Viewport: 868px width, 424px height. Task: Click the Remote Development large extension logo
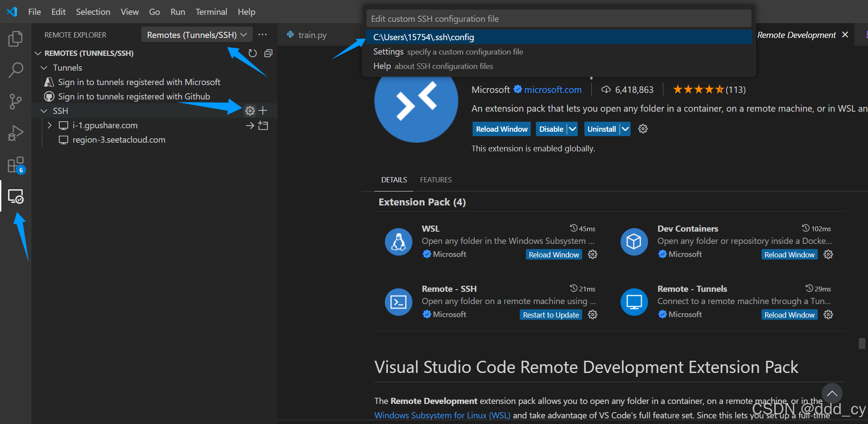(x=416, y=105)
